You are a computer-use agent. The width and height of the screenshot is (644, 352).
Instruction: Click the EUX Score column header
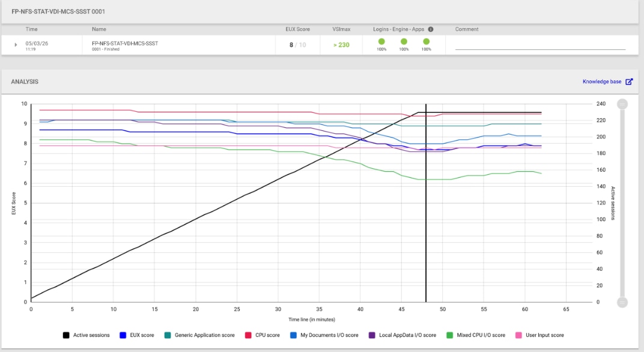click(x=298, y=29)
